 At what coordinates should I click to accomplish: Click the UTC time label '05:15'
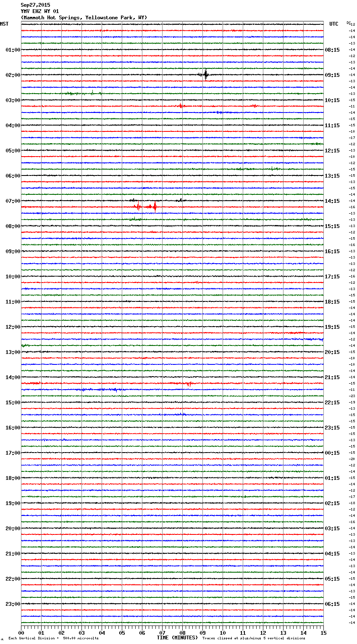pyautogui.click(x=332, y=579)
